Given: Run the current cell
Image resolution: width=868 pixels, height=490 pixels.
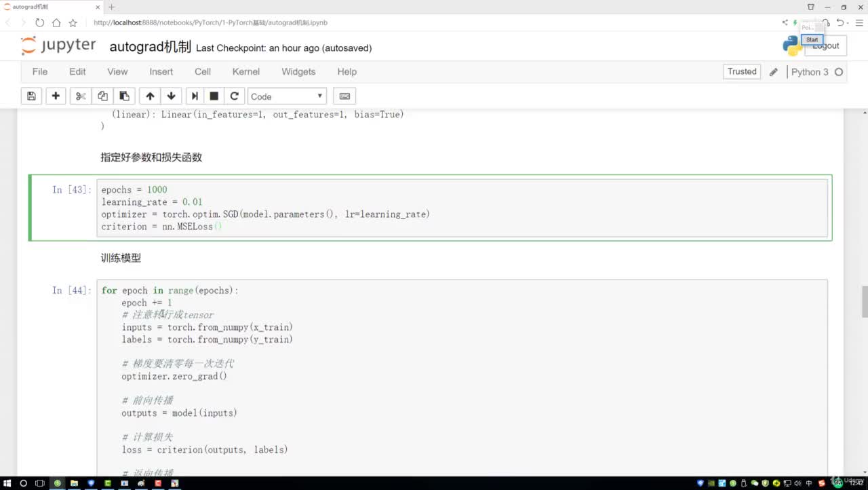Looking at the screenshot, I should [195, 96].
